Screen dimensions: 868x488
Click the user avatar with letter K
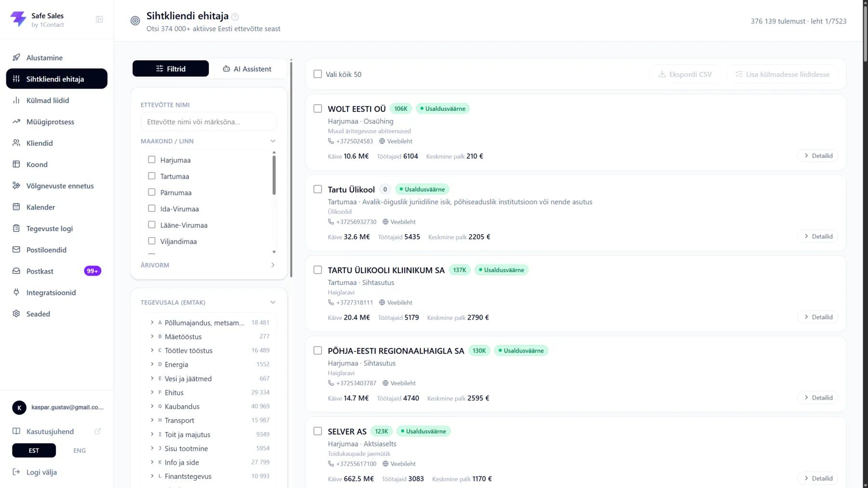(19, 408)
